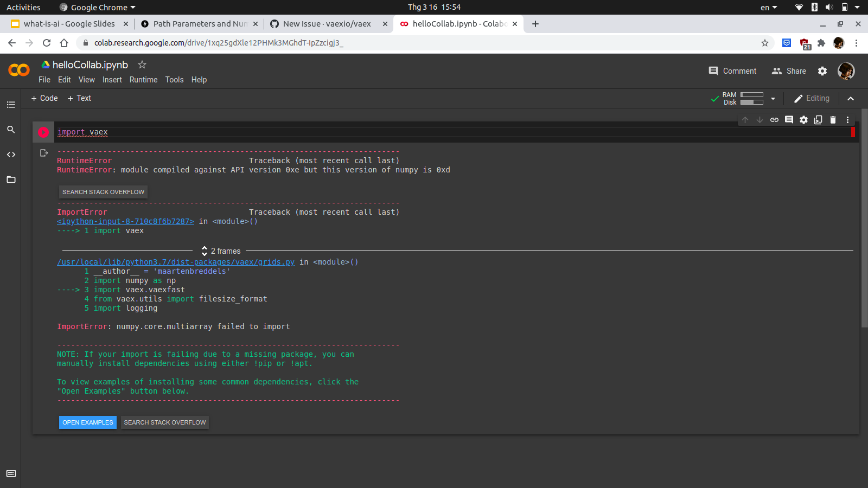
Task: Add a comment to the cell
Action: pyautogui.click(x=789, y=120)
